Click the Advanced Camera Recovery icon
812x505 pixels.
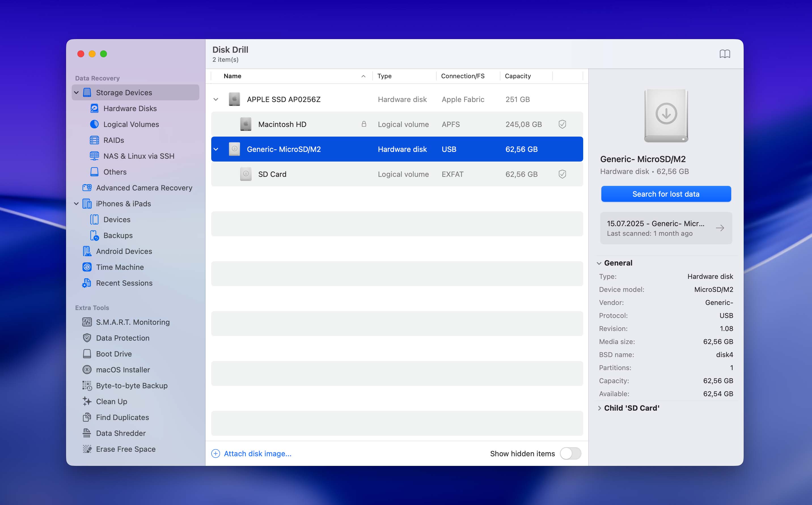(87, 188)
